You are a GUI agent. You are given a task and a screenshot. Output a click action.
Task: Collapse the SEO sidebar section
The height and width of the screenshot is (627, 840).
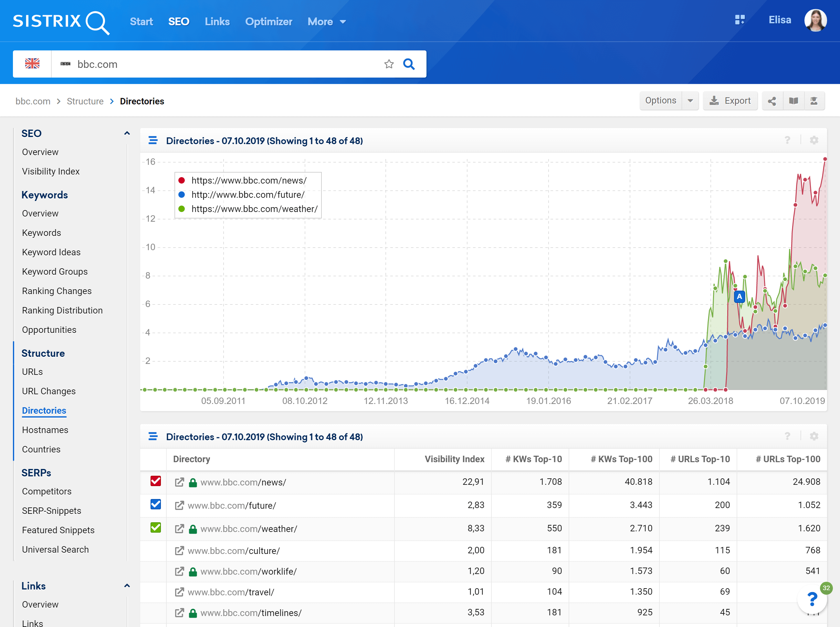127,133
